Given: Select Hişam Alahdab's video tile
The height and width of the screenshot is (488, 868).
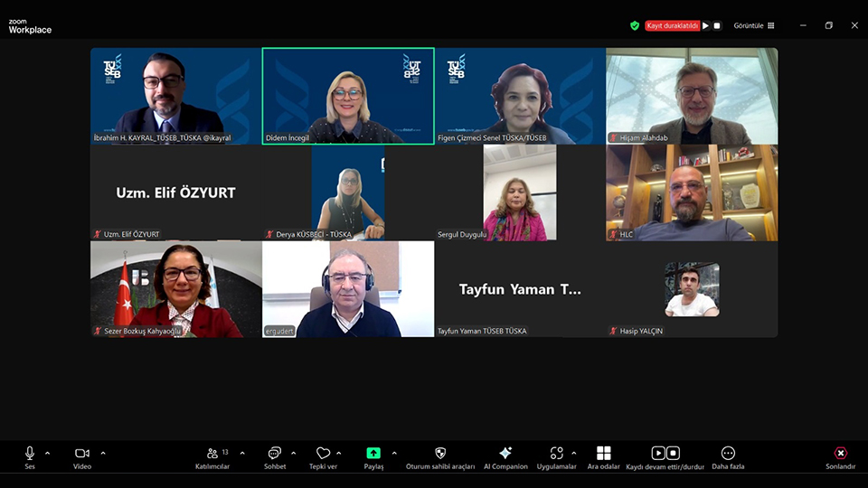Looking at the screenshot, I should point(692,96).
